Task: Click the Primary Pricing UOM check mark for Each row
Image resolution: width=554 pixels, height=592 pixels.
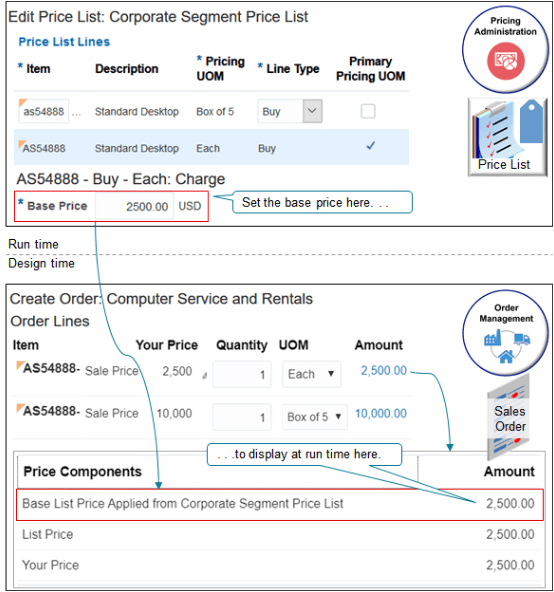Action: click(x=370, y=145)
